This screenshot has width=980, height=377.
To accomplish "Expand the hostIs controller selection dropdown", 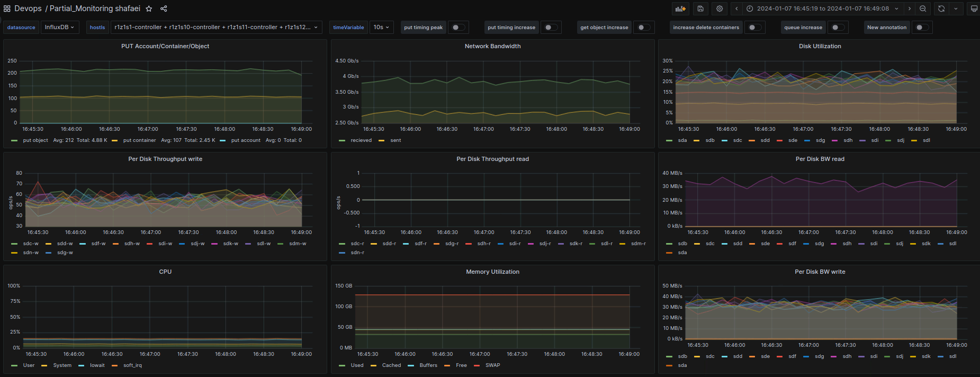I will [216, 27].
